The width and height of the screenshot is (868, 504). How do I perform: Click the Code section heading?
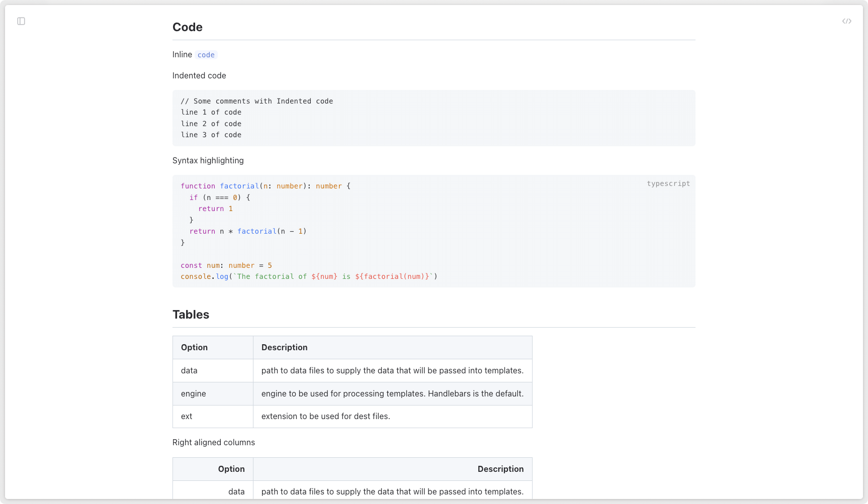(x=188, y=27)
